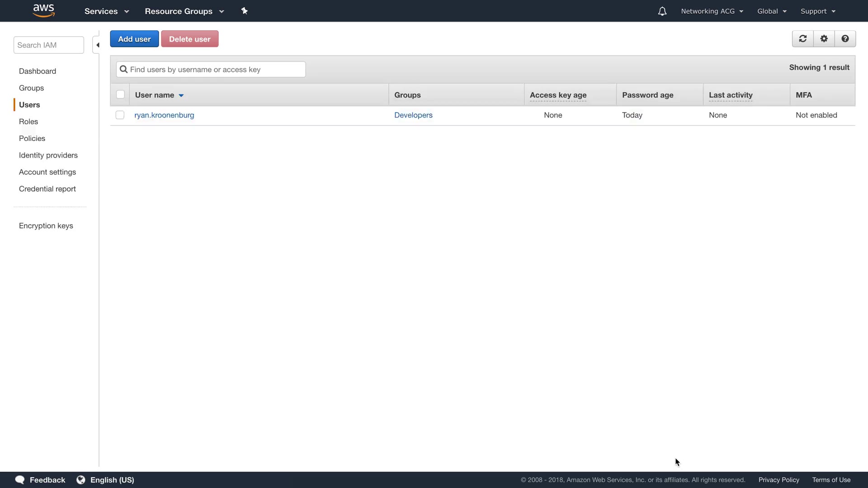868x488 pixels.
Task: Collapse the IAM sidebar arrow
Action: click(97, 45)
